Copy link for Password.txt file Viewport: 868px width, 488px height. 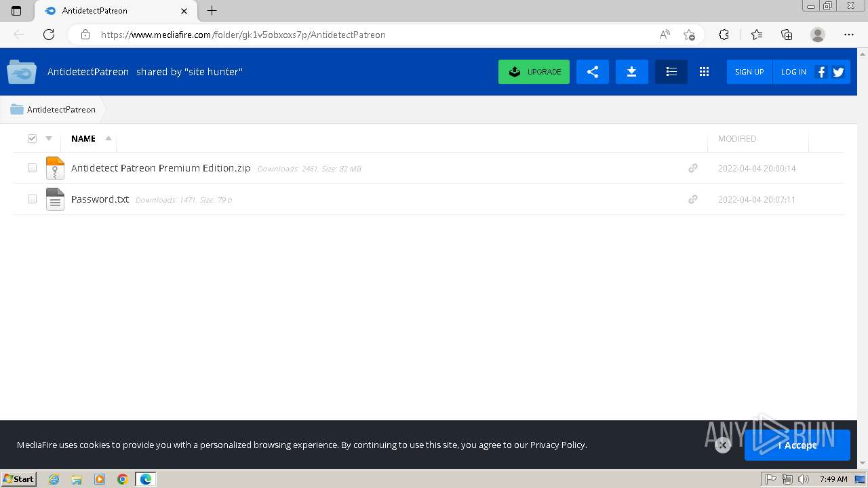(692, 199)
